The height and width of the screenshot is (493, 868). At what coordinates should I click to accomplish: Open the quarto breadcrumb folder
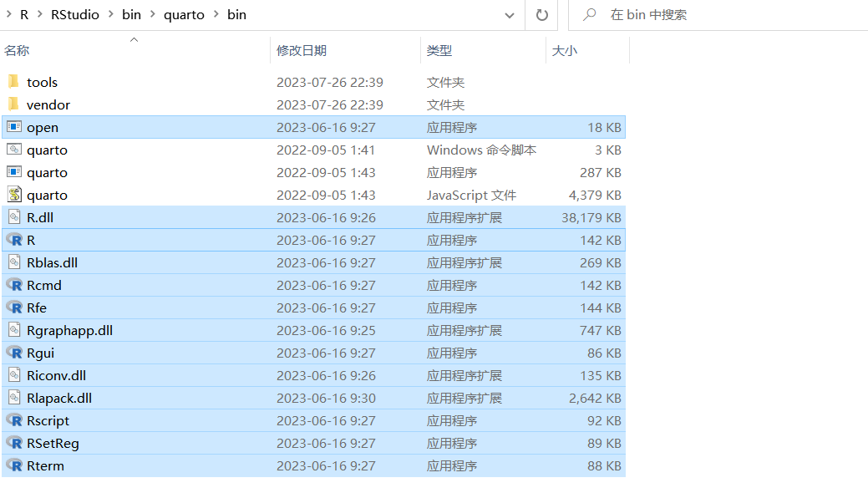184,14
